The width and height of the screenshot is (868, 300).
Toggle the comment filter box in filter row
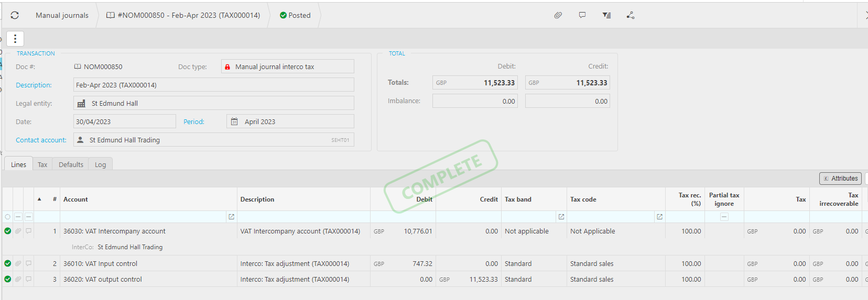point(29,217)
